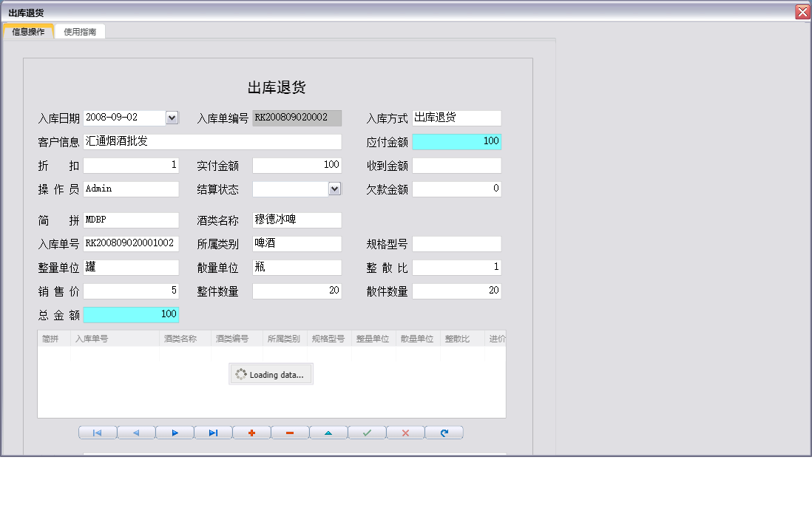Switch to the 信息操作 tab
The height and width of the screenshot is (508, 812).
coord(29,31)
